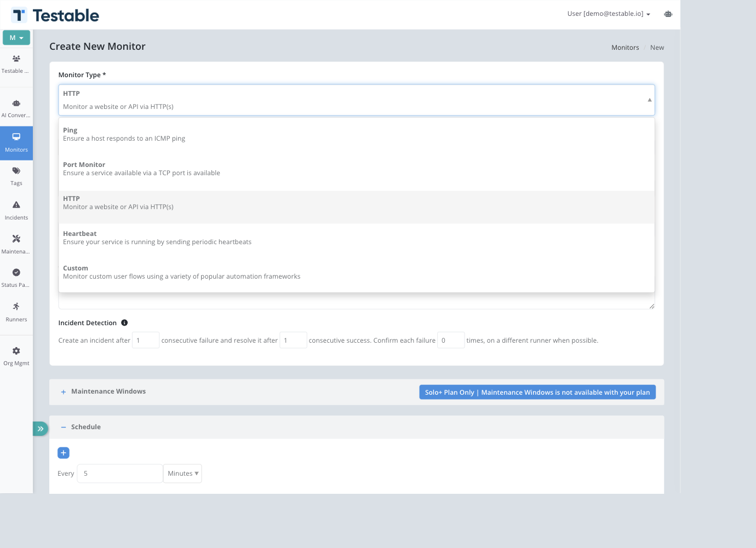
Task: Open the Testable team sidebar icon
Action: (16, 64)
